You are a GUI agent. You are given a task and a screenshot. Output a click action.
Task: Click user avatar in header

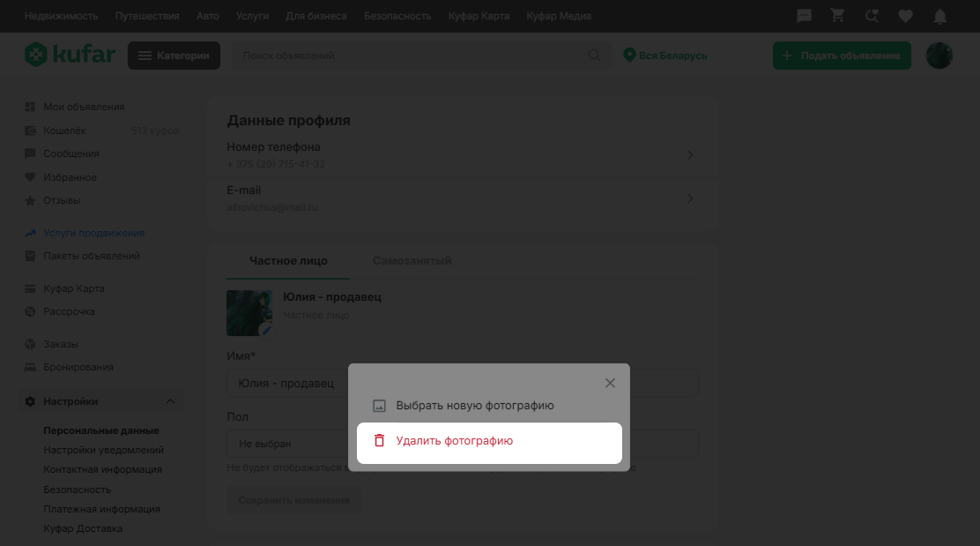pyautogui.click(x=939, y=56)
